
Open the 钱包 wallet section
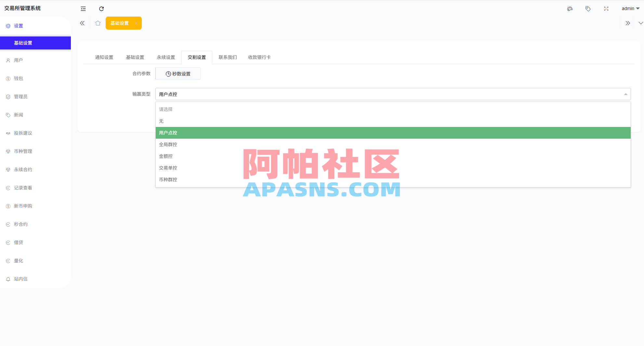tap(19, 78)
